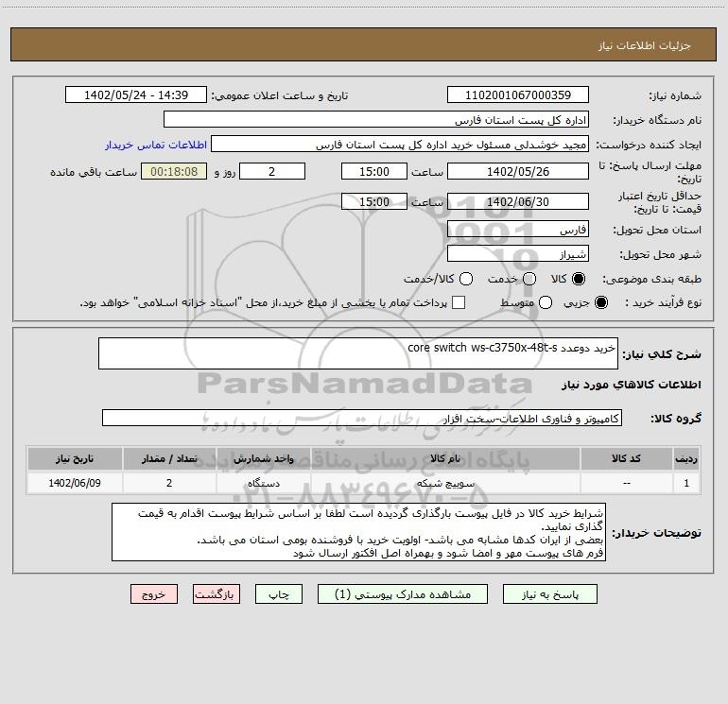Open مشاهده مدارک پیوستی (1) button
Viewport: 728px width, 704px height.
point(403,594)
